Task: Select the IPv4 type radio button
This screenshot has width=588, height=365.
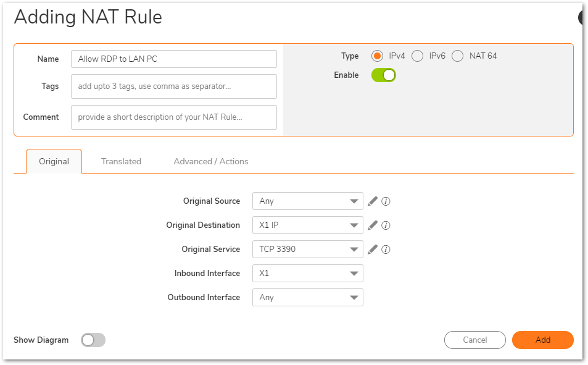Action: [377, 56]
